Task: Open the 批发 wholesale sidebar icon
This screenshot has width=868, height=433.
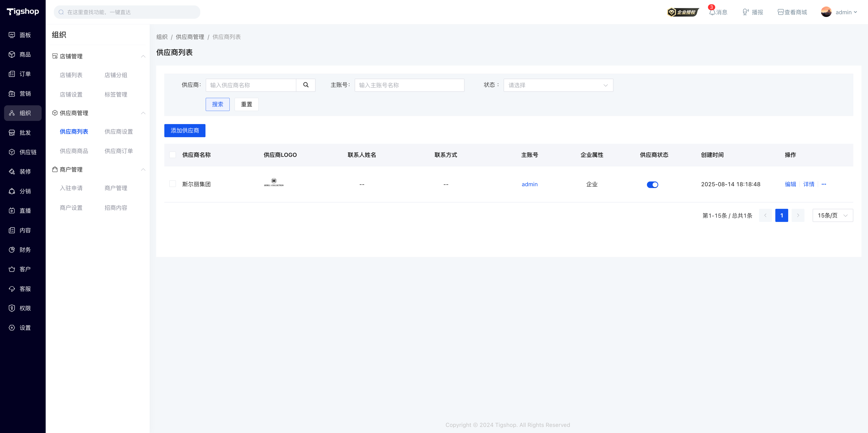Action: pyautogui.click(x=12, y=133)
